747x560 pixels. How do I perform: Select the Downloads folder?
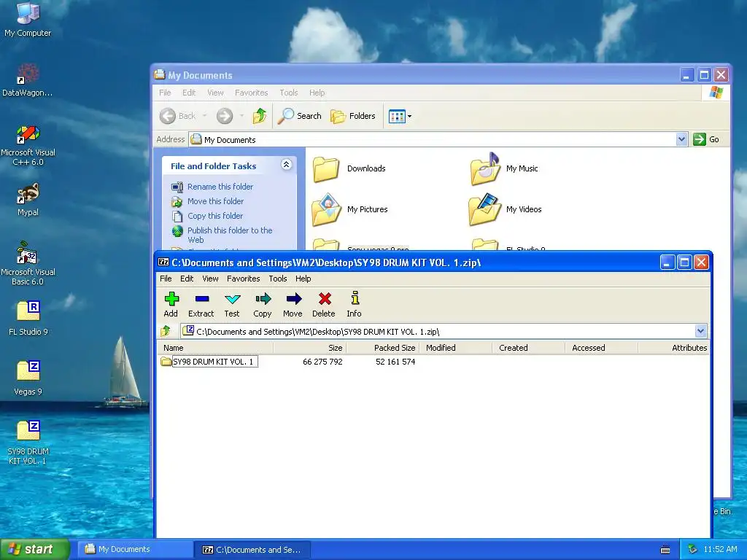[x=349, y=169]
